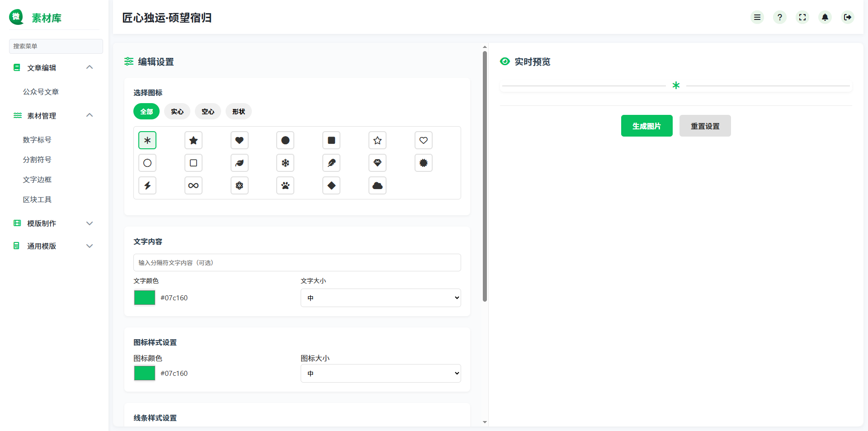This screenshot has width=868, height=431.
Task: Select the cloud icon
Action: point(377,185)
